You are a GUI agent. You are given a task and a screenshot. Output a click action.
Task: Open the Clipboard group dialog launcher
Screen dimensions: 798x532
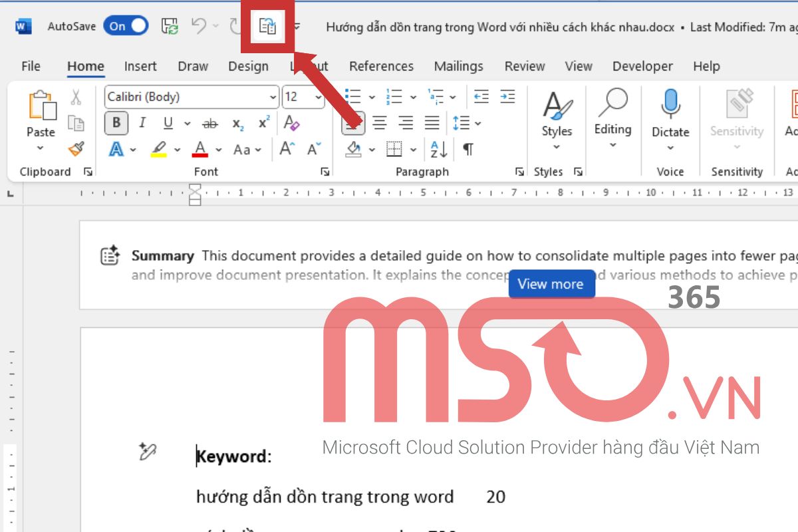tap(88, 172)
